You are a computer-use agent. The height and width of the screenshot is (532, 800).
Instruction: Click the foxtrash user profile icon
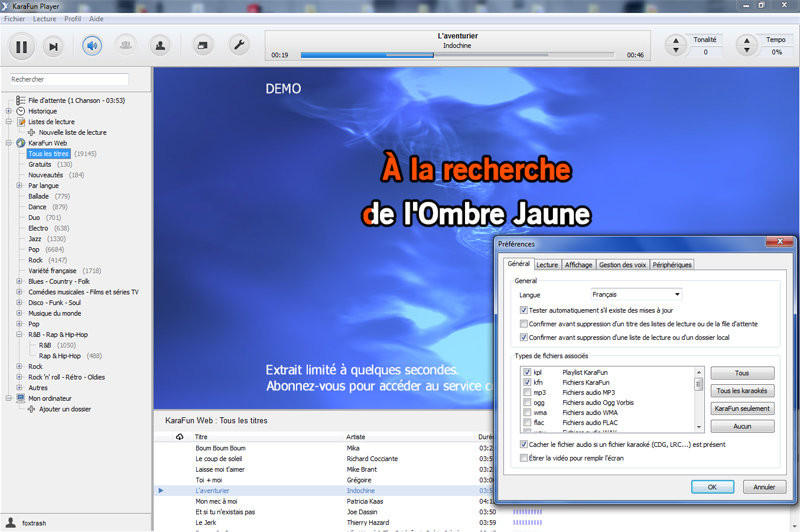click(x=11, y=522)
